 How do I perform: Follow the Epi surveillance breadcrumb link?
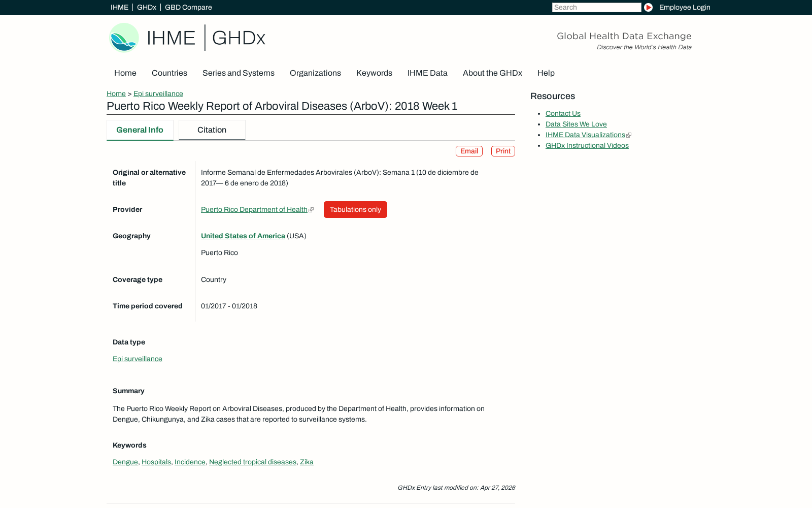pos(158,93)
